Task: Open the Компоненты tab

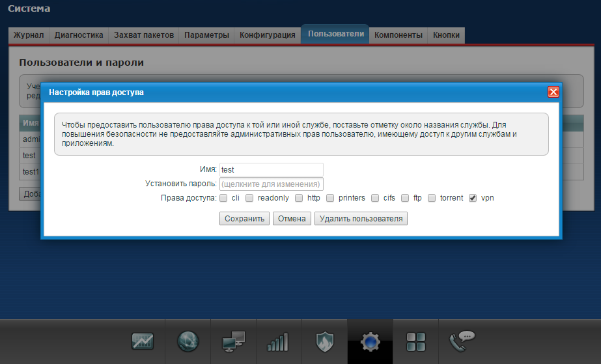Action: tap(398, 35)
